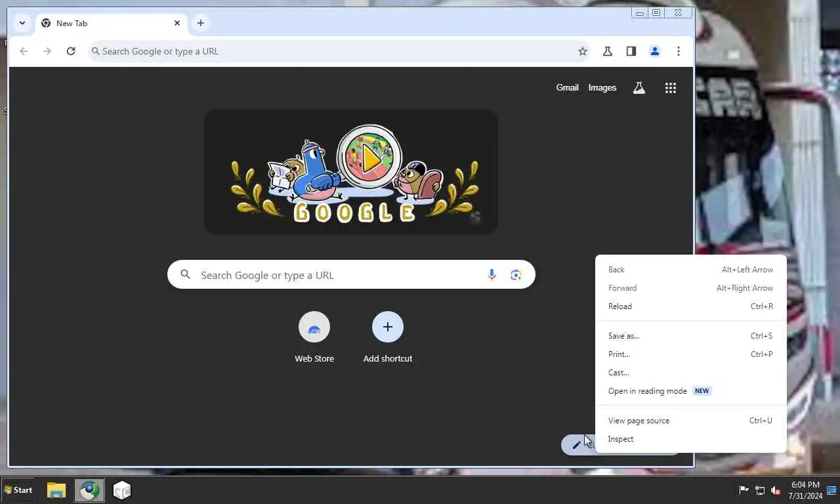Open the Windows Start button
Image resolution: width=840 pixels, height=504 pixels.
18,490
